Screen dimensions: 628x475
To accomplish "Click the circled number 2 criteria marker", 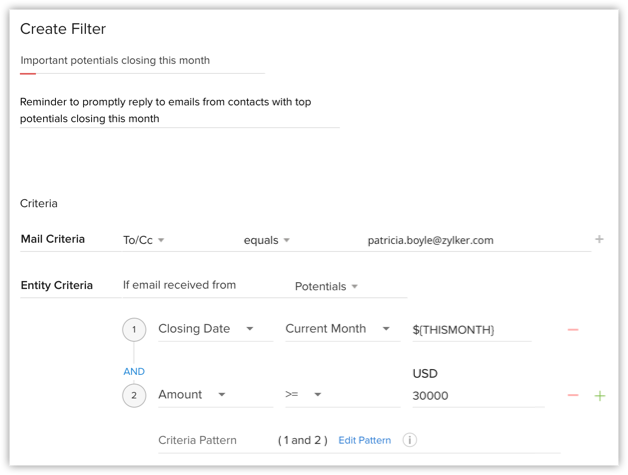I will click(x=134, y=395).
